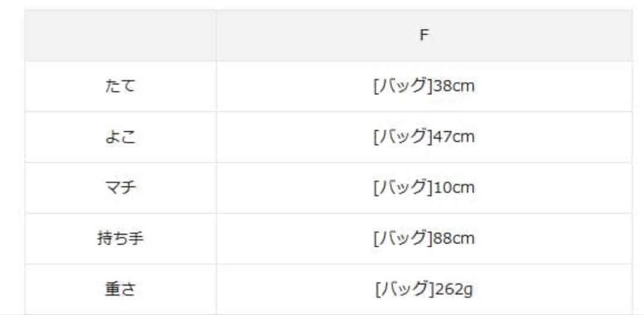Image resolution: width=644 pixels, height=315 pixels.
Task: Click the F column header
Action: (423, 35)
